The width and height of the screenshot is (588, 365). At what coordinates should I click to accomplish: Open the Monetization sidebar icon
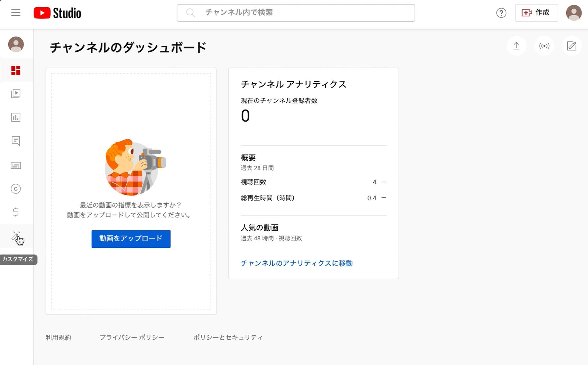(16, 213)
